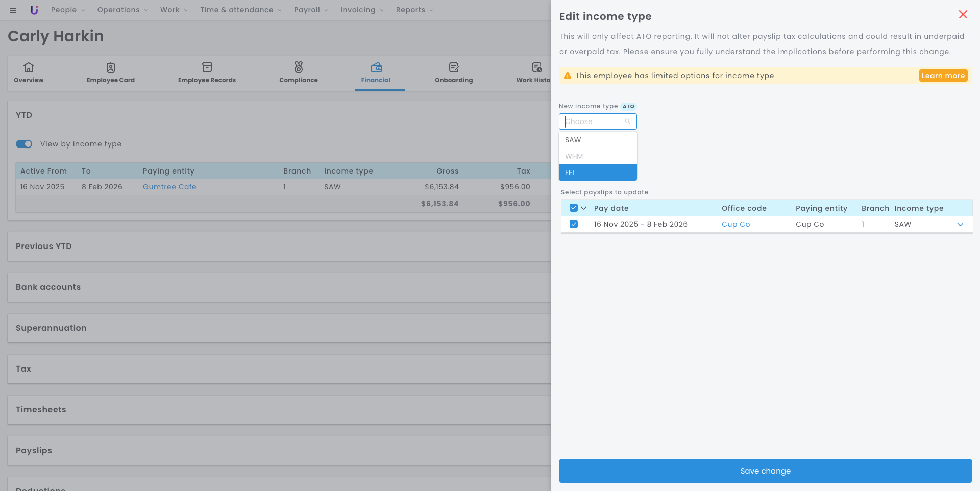
Task: Click the $956.00 tax value for Gumtree Cafe
Action: 515,187
